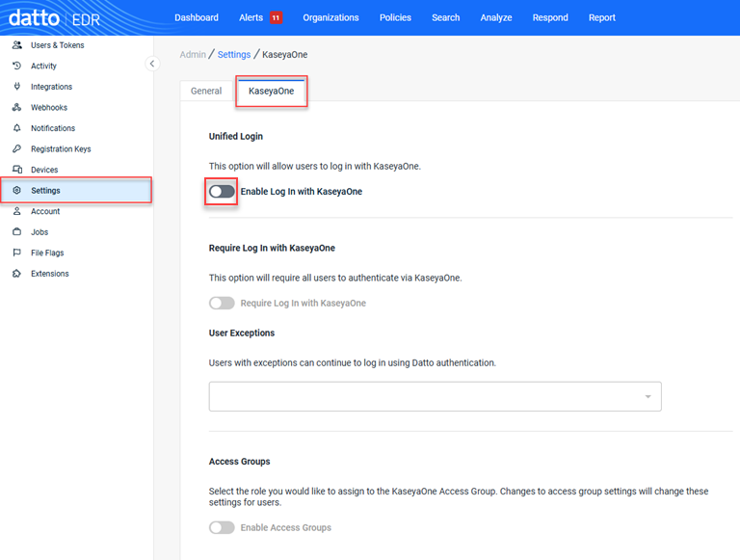Click the Settings breadcrumb link

[x=234, y=55]
